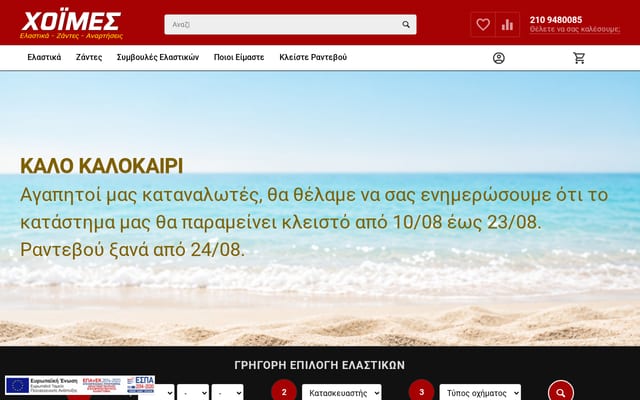
Task: Expand the Κατασκευαστής dropdown
Action: 342,393
